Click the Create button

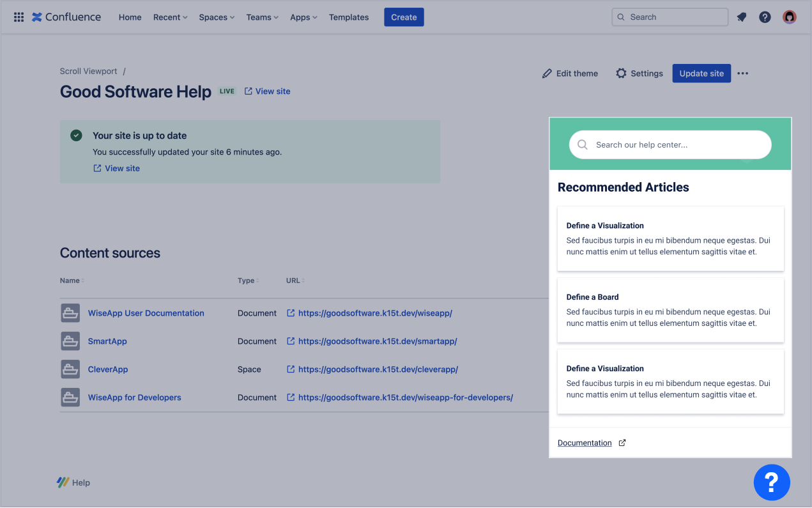pos(404,17)
